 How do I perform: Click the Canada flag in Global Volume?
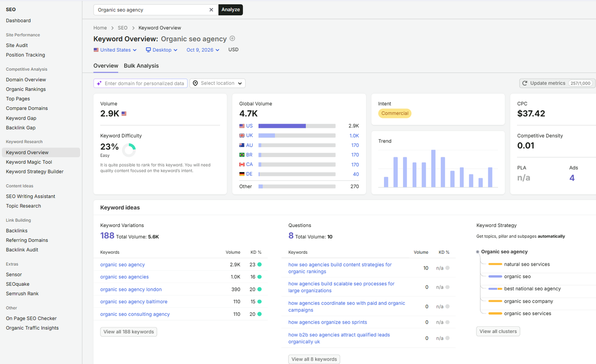click(242, 164)
